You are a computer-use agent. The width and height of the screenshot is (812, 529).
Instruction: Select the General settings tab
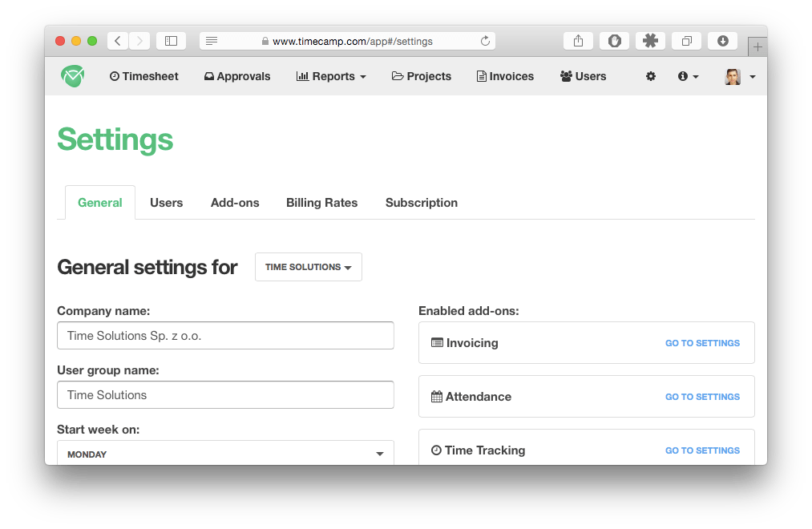(100, 203)
